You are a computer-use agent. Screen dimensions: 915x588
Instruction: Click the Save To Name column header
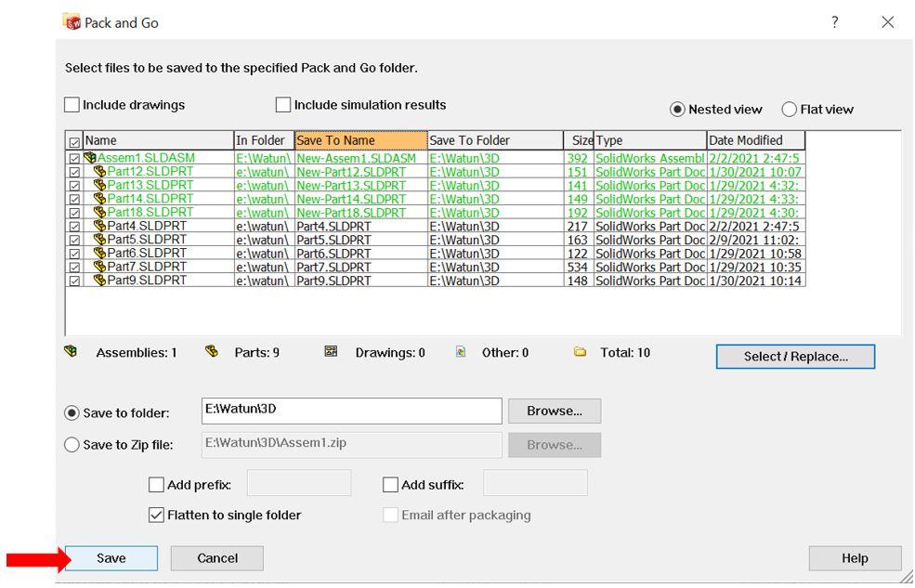tap(361, 140)
